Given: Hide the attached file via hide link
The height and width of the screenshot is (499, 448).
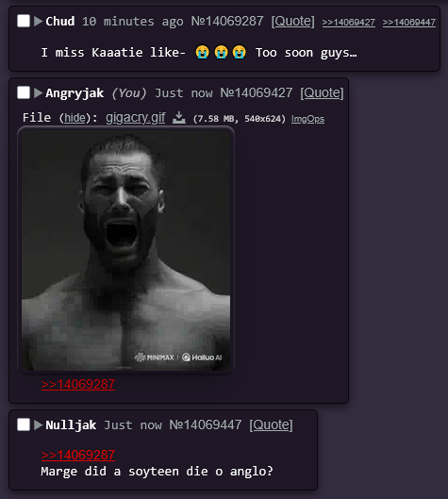Looking at the screenshot, I should click(x=75, y=118).
